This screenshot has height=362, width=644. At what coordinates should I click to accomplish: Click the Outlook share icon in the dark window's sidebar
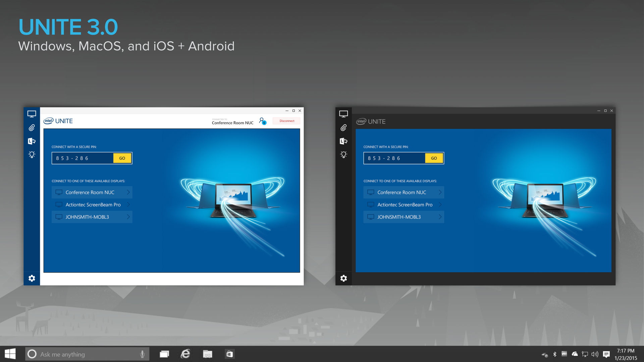pos(343,141)
